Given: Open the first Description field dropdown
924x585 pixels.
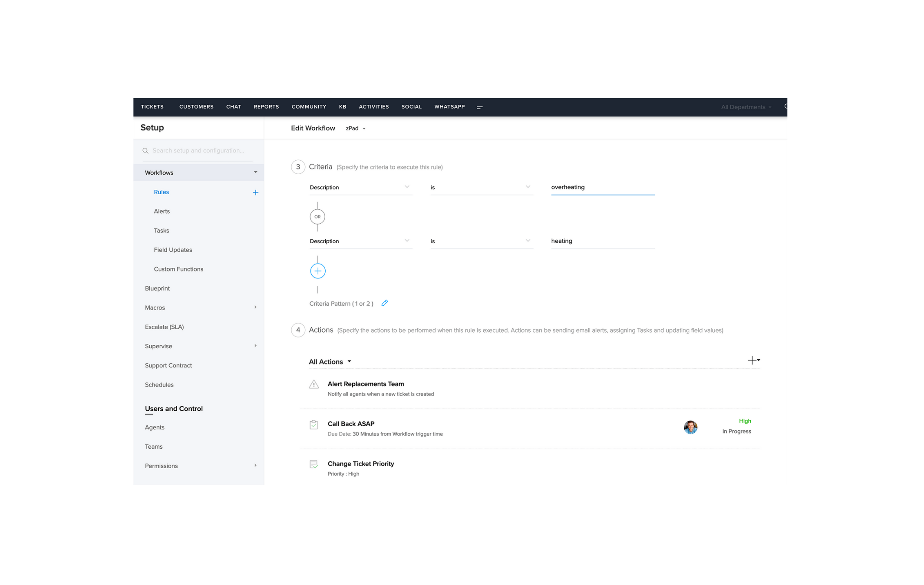Looking at the screenshot, I should coord(360,187).
